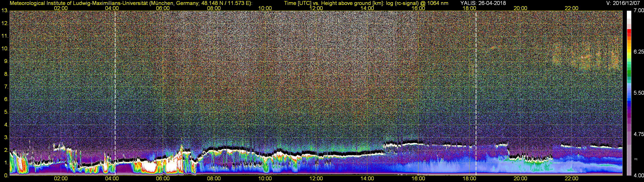
Task: Click the 10 km height axis label
Action: [5, 49]
